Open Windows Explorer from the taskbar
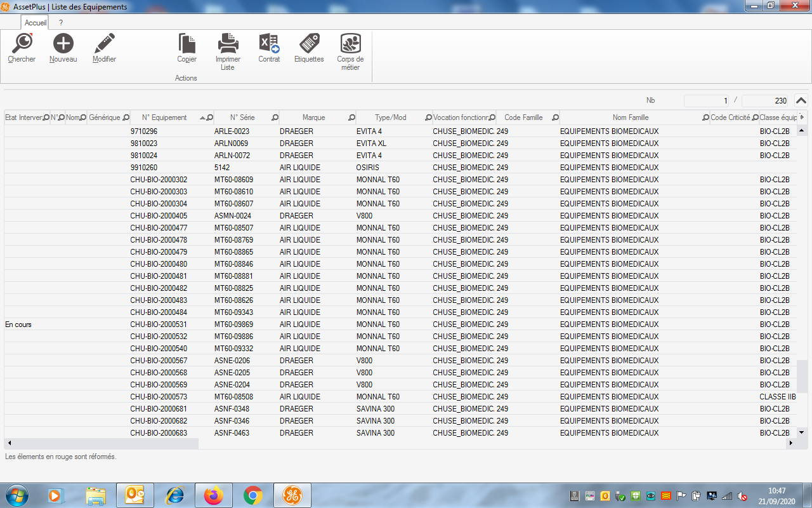The width and height of the screenshot is (812, 508). (95, 495)
